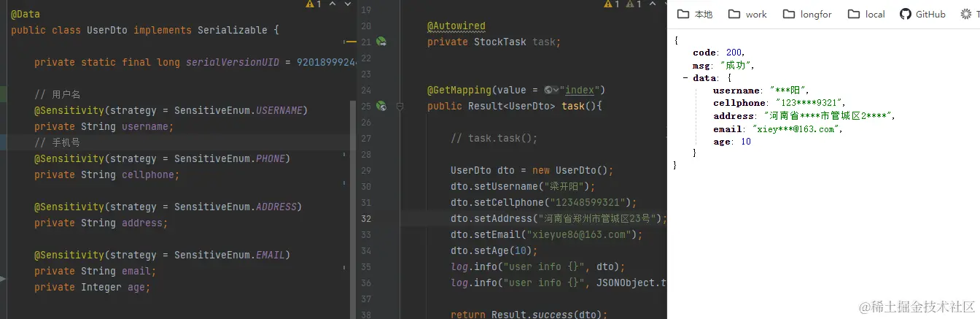Viewport: 980px width, 319px height.
Task: Click line number 19 in the gutter
Action: (x=366, y=9)
